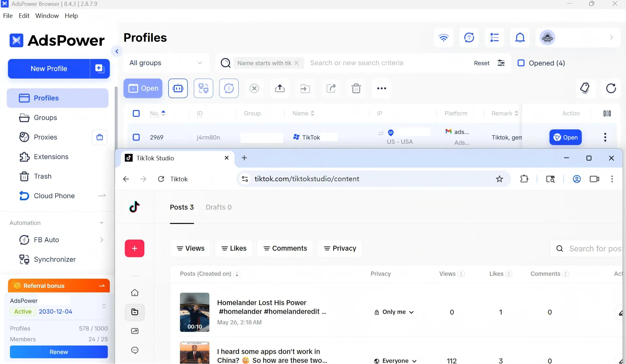This screenshot has width=626, height=364.
Task: Open the Window menu
Action: coord(47,16)
